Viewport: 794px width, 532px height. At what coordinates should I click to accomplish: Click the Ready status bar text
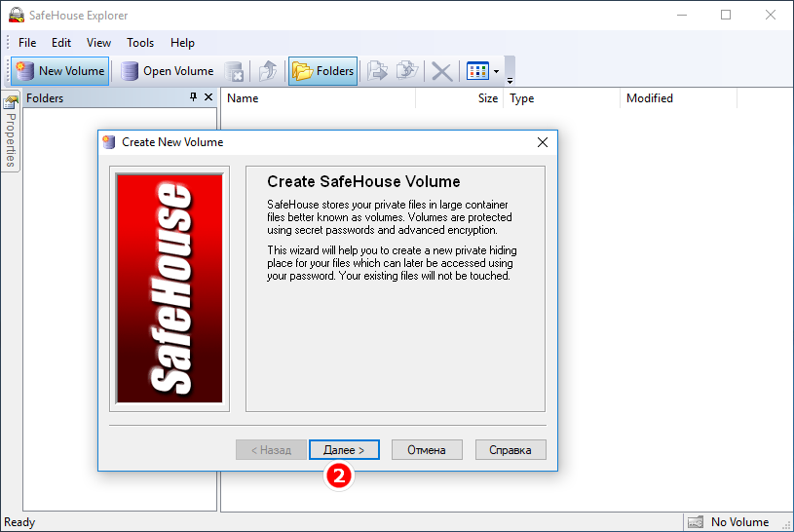point(19,522)
